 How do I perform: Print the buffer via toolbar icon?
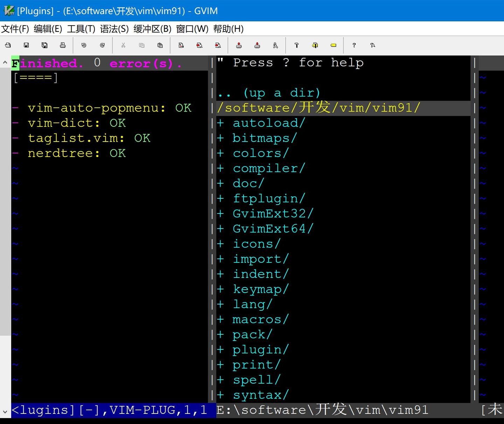pos(63,45)
